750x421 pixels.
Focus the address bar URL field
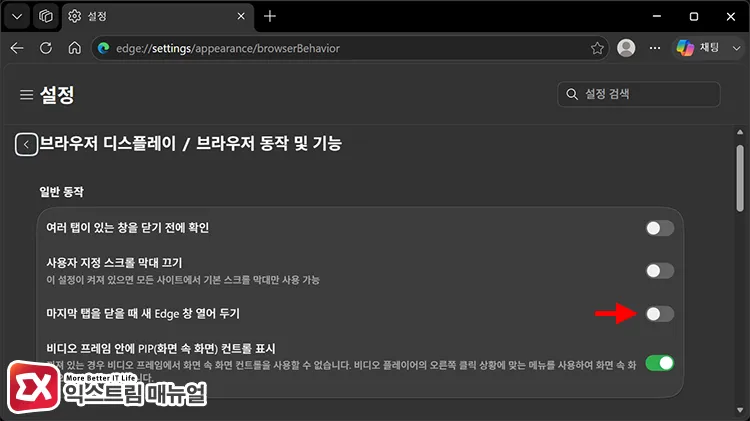[349, 48]
